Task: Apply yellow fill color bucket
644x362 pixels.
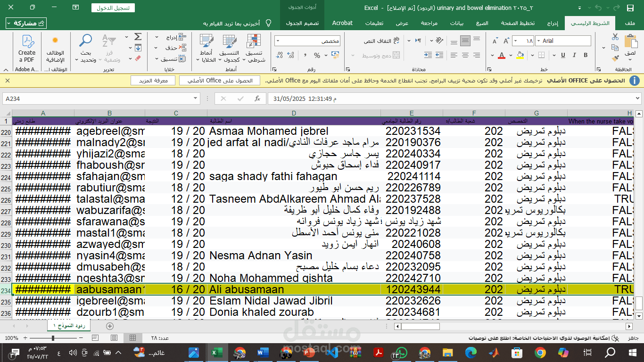Action: point(520,55)
